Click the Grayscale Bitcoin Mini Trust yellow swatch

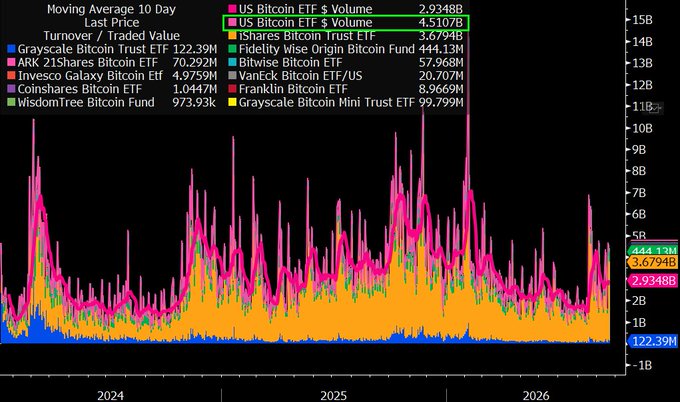coord(232,103)
